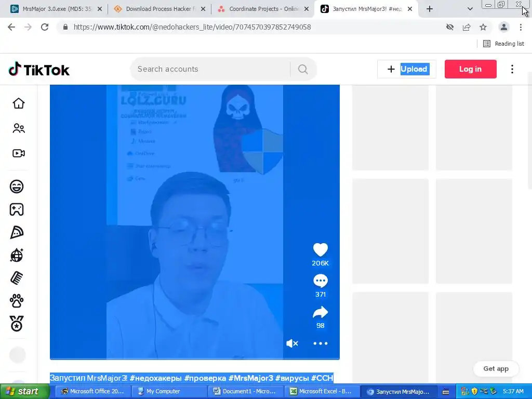Switch to Document1 Word taskbar item
This screenshot has width=532, height=399.
(245, 391)
